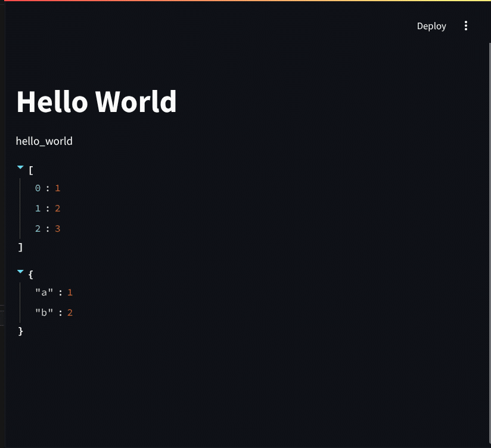This screenshot has width=491, height=448.
Task: Collapse the JSON array with its disclosure triangle
Action: pyautogui.click(x=20, y=167)
